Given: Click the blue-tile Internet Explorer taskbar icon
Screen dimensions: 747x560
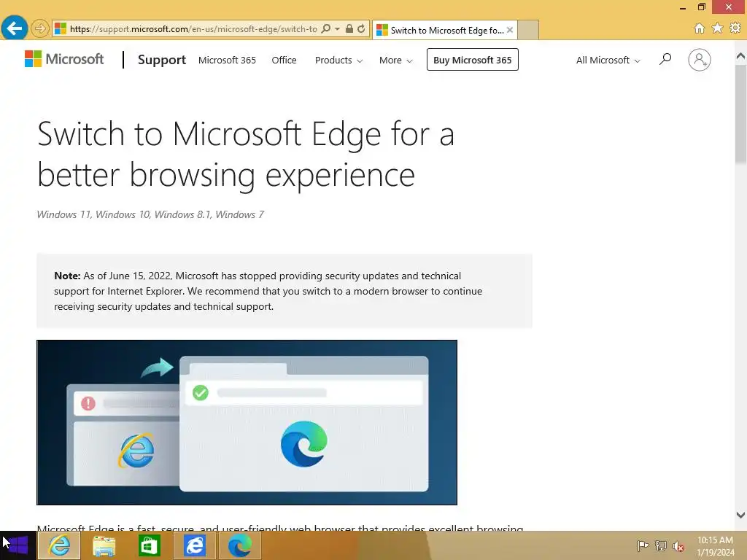Looking at the screenshot, I should click(x=194, y=545).
